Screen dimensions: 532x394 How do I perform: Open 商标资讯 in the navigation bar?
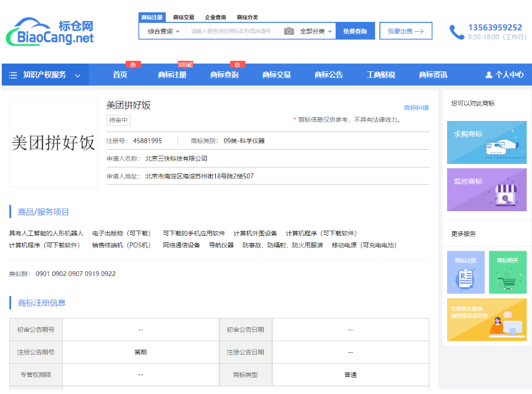pos(434,75)
